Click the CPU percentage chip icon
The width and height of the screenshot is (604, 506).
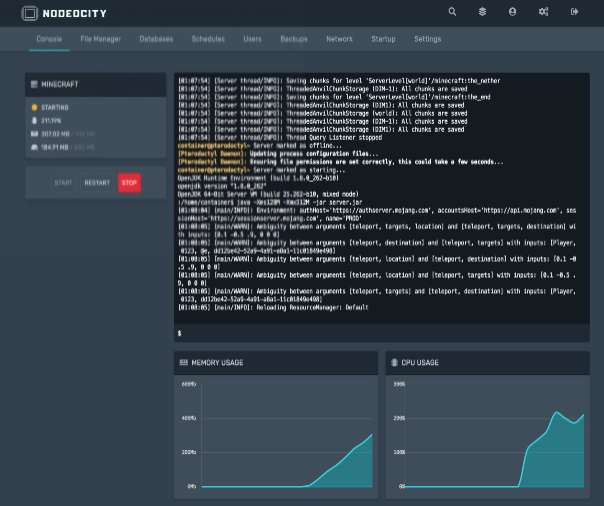coord(34,121)
